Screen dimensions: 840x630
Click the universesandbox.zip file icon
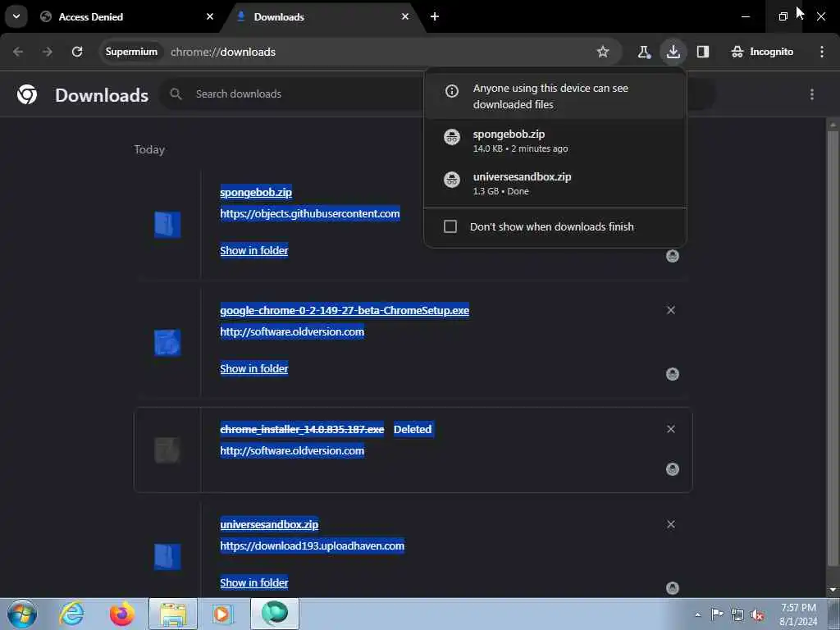pos(167,557)
